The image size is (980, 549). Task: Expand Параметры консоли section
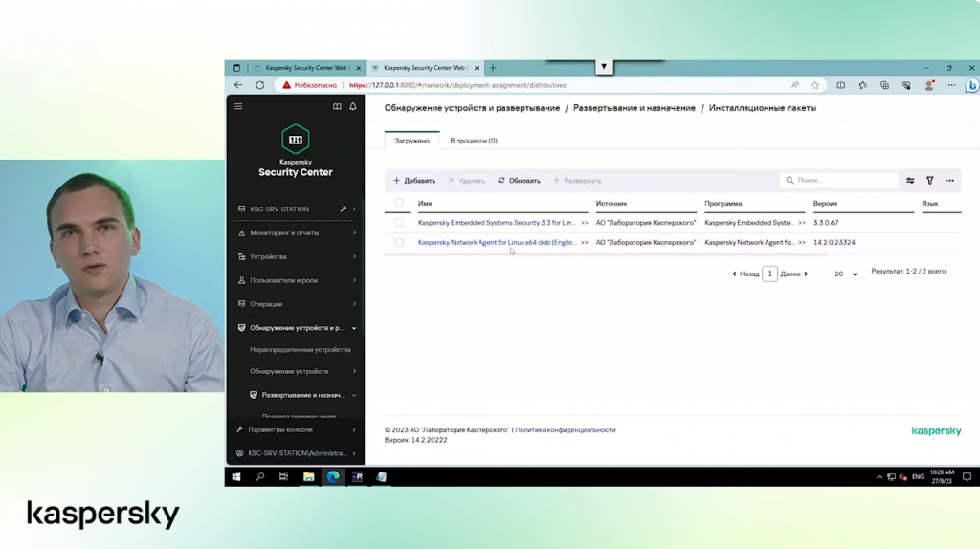click(297, 429)
